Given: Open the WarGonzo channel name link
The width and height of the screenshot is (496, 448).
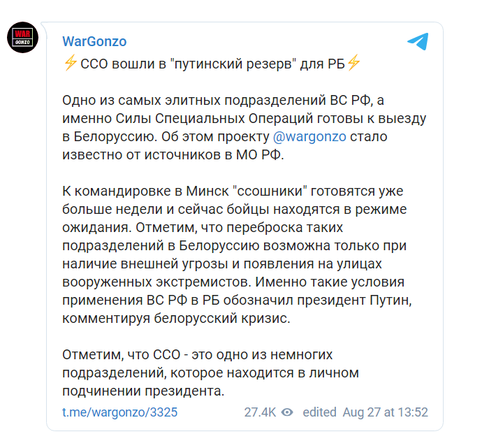Looking at the screenshot, I should pos(94,41).
